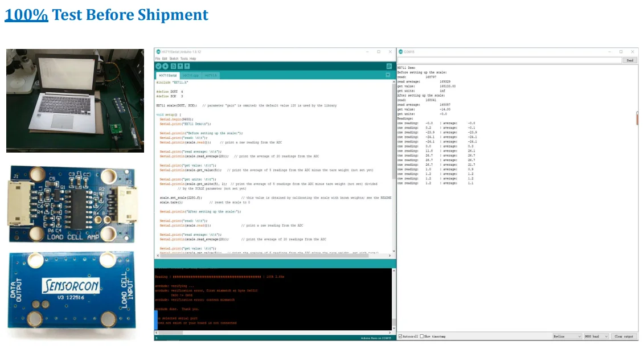Click the Save sketch down-arrow icon
The height and width of the screenshot is (353, 644).
187,66
